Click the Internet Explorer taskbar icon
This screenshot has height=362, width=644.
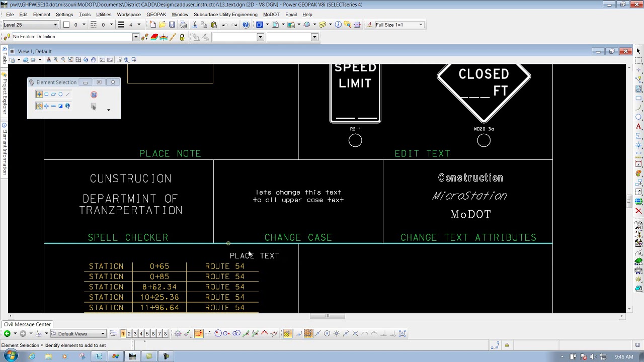point(32,356)
